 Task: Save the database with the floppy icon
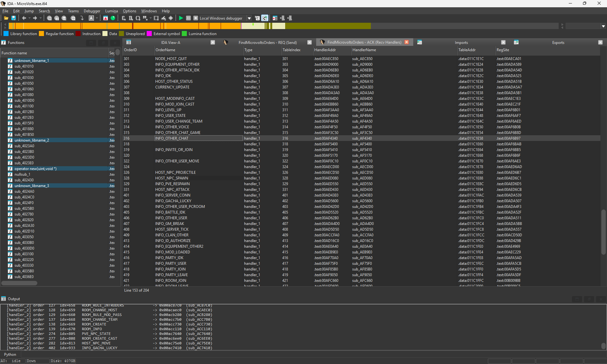click(14, 18)
